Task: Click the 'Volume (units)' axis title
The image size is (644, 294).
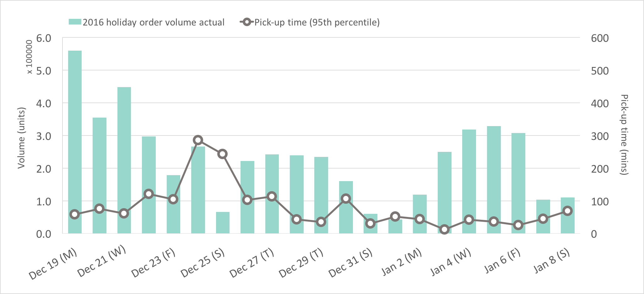Action: point(21,138)
